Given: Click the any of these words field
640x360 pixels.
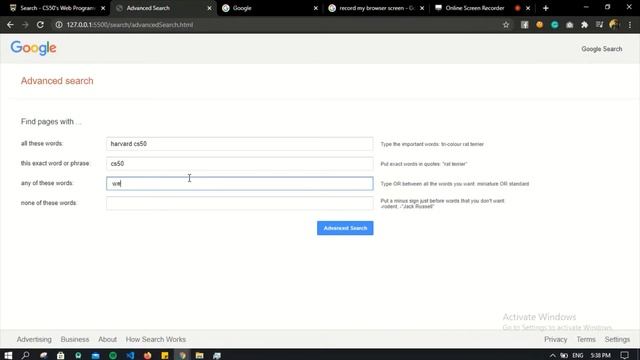Looking at the screenshot, I should tap(240, 183).
